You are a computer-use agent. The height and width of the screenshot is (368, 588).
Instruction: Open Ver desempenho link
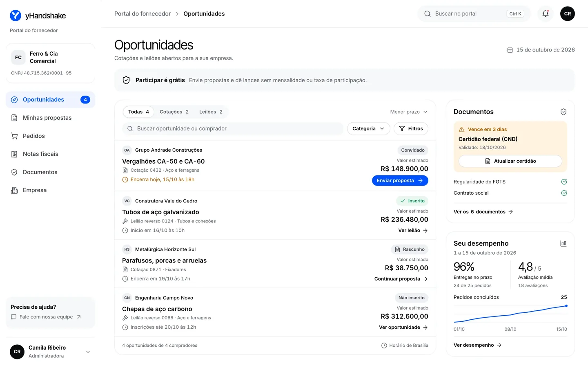(x=478, y=345)
